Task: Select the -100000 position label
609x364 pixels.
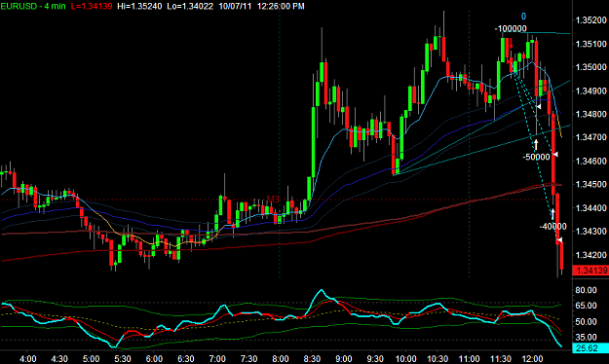Action: coord(511,29)
